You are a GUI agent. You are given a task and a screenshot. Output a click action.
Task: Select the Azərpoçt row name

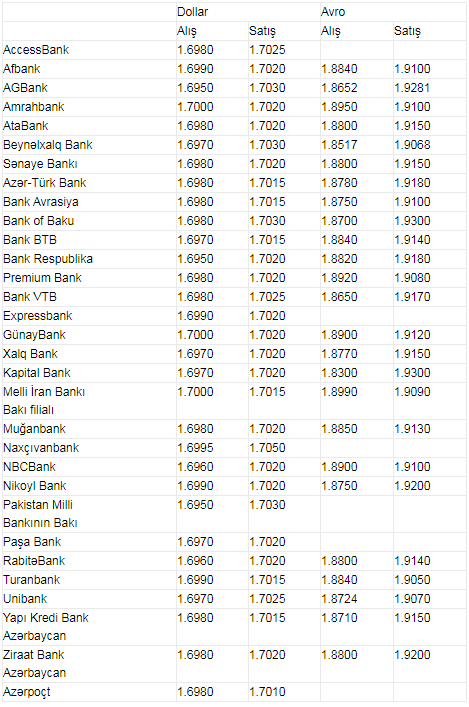click(27, 692)
